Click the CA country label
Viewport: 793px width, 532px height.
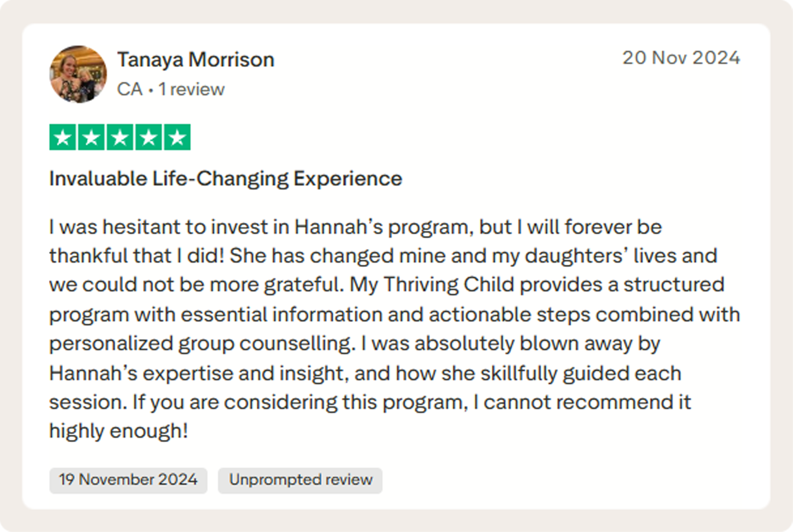pos(130,89)
